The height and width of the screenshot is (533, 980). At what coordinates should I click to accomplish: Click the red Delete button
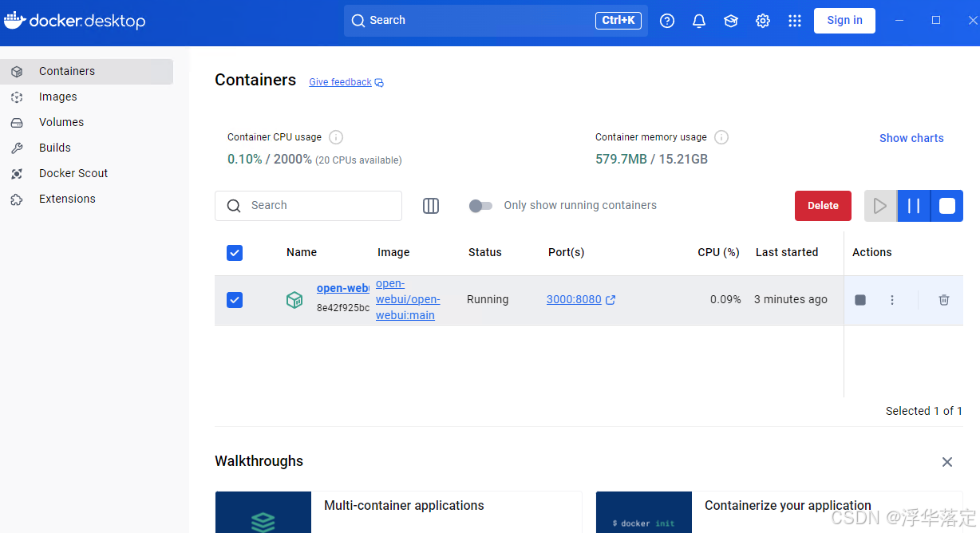(823, 206)
